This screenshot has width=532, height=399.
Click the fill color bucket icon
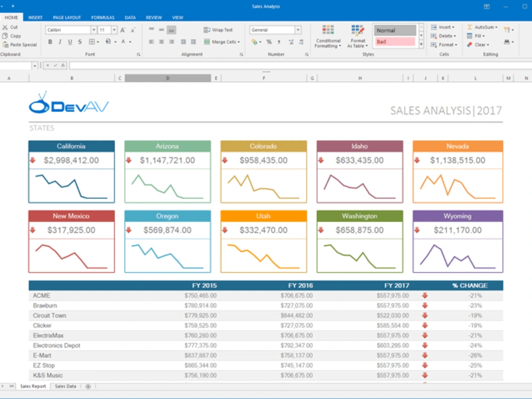coord(108,41)
